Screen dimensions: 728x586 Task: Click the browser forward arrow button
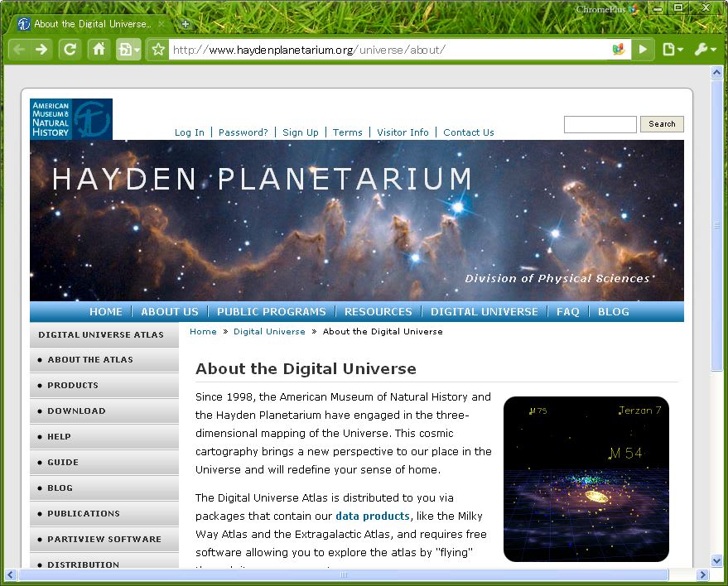(x=41, y=49)
